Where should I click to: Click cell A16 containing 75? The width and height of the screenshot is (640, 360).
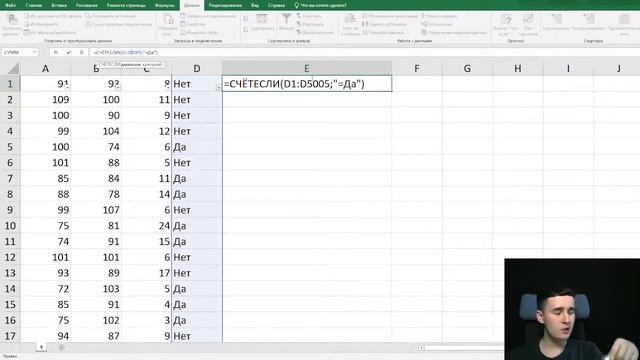click(x=45, y=320)
